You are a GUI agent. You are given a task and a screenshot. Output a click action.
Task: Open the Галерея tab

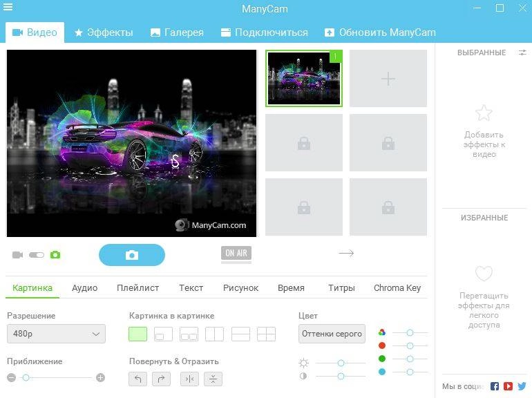[x=177, y=32]
